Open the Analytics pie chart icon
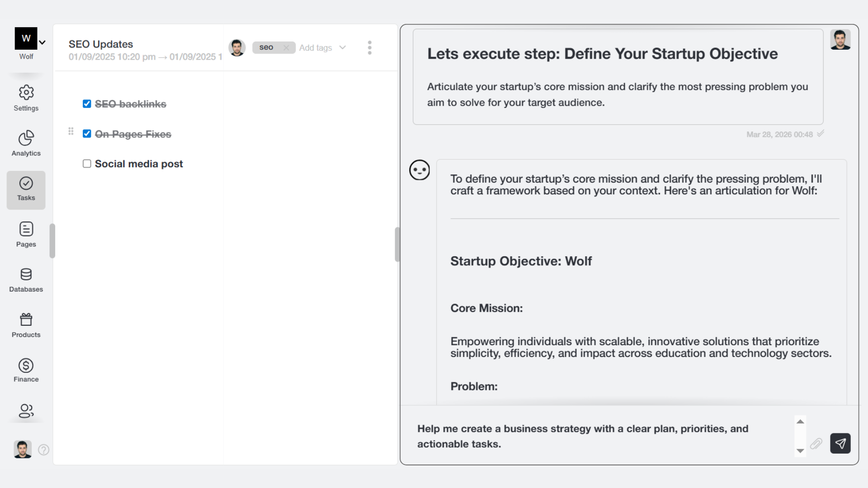 click(26, 138)
